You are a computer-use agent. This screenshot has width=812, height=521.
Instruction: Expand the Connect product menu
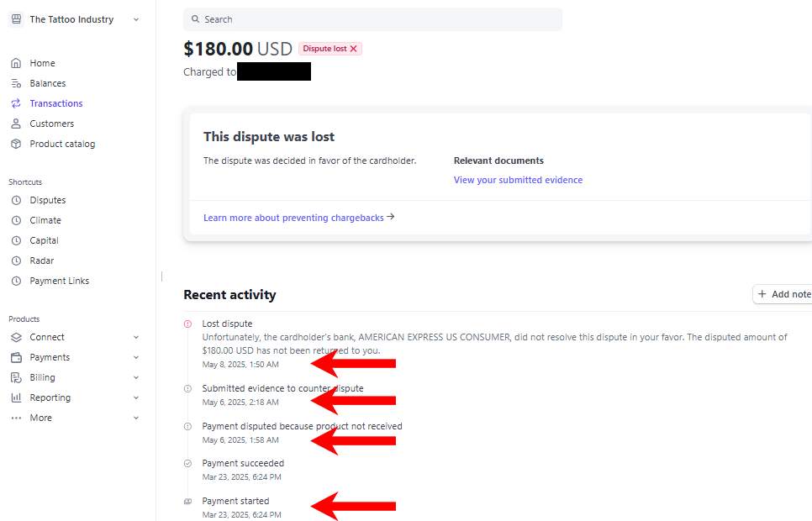[136, 337]
